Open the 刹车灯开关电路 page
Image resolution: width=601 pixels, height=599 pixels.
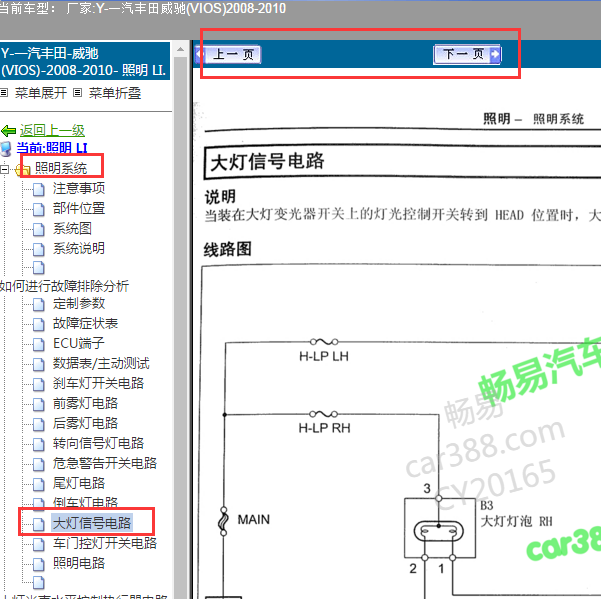[99, 383]
